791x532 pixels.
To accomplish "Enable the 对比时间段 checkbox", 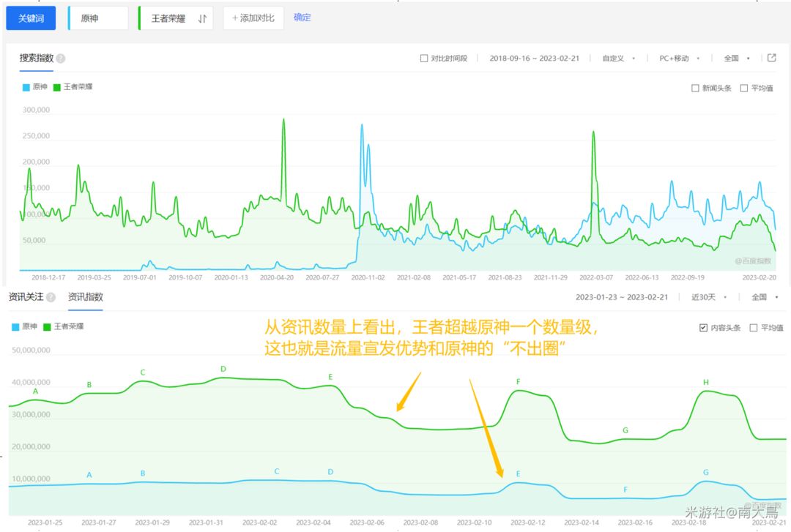I will (424, 59).
